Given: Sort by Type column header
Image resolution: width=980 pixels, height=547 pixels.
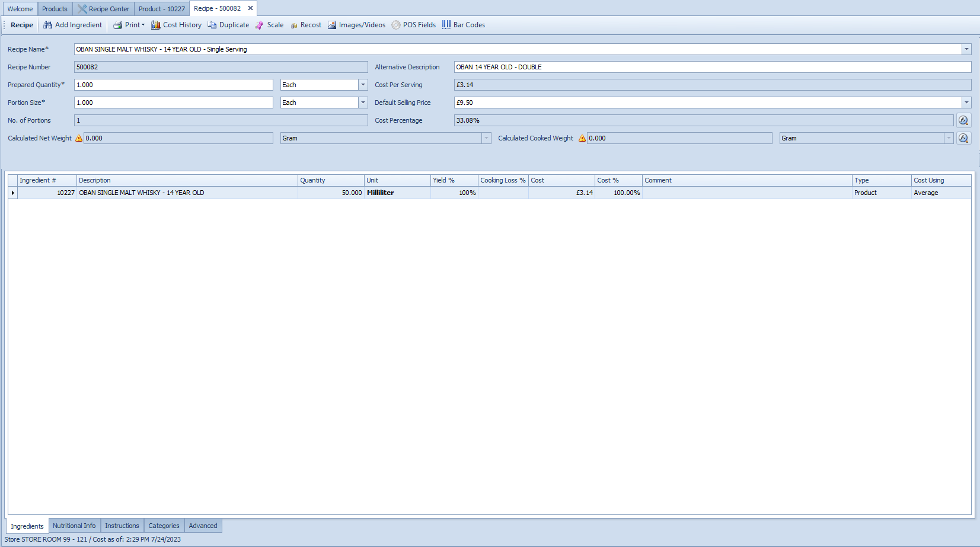Looking at the screenshot, I should click(x=882, y=180).
